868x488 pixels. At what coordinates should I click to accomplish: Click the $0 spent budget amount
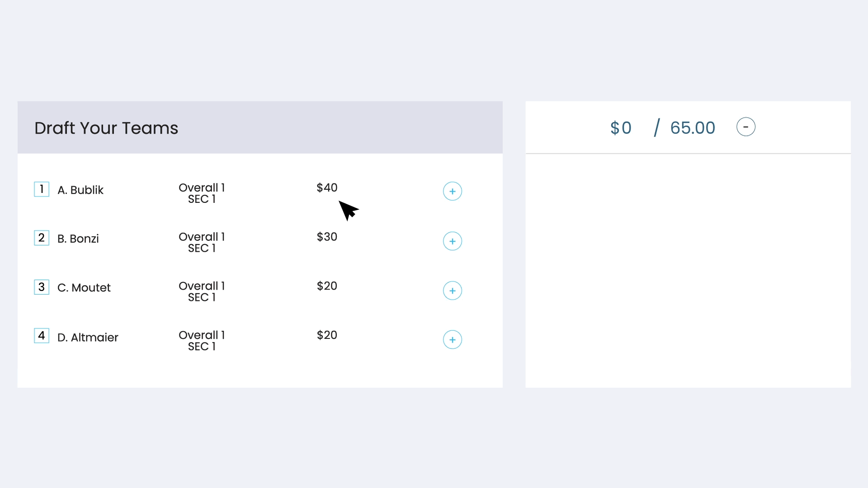pos(621,128)
